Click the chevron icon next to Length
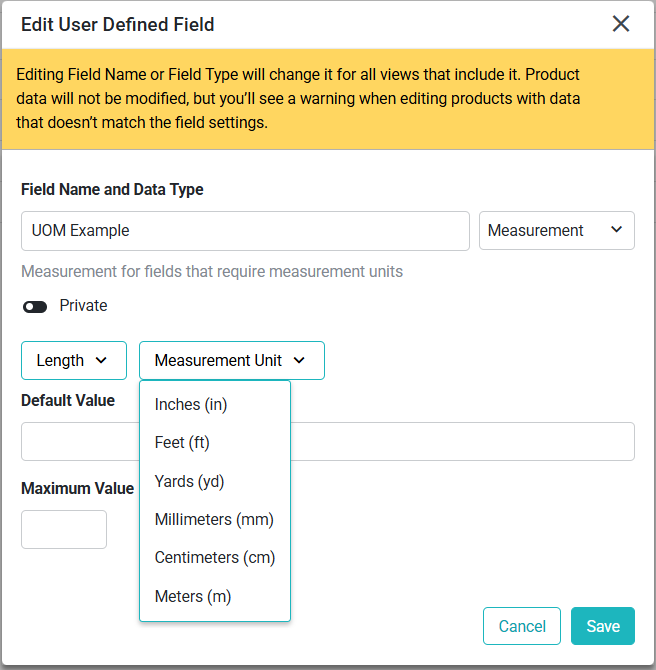Image resolution: width=656 pixels, height=670 pixels. pyautogui.click(x=101, y=361)
